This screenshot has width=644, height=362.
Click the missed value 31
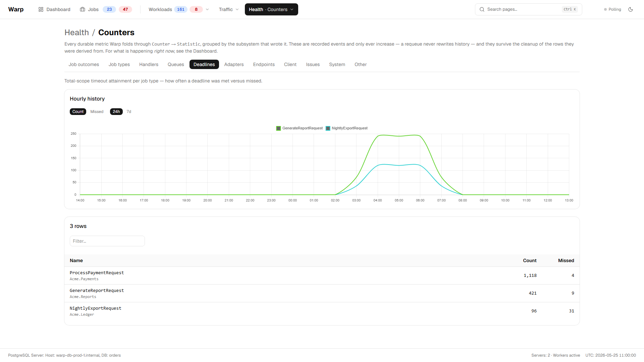572,311
